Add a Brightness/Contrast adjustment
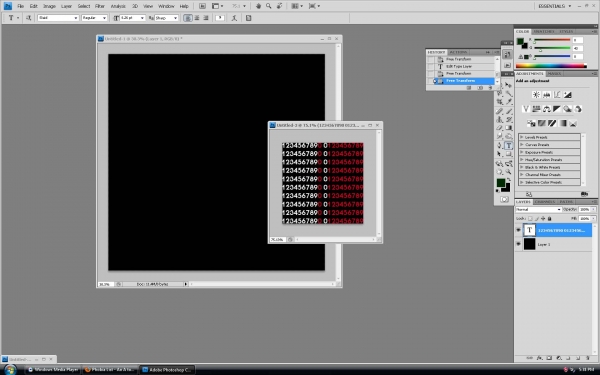 (536, 95)
